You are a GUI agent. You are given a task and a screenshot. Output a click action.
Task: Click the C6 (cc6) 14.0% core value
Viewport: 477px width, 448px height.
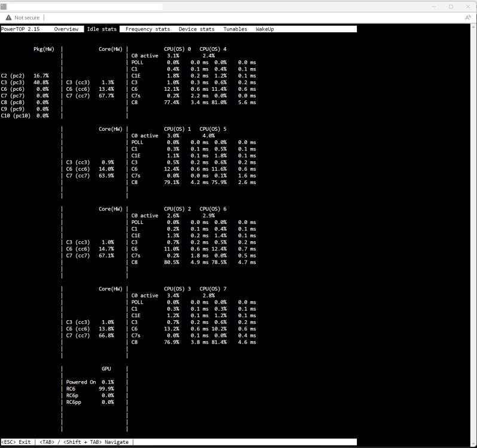click(106, 169)
